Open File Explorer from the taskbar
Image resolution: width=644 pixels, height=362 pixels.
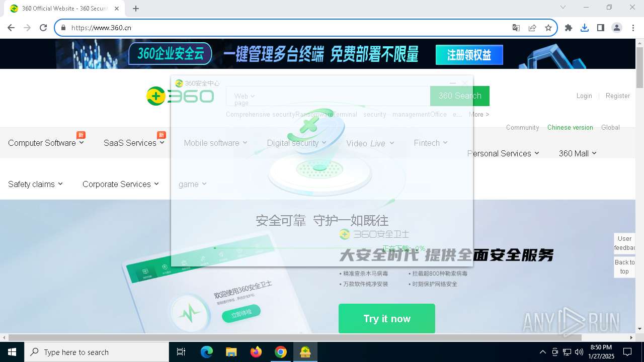(231, 352)
